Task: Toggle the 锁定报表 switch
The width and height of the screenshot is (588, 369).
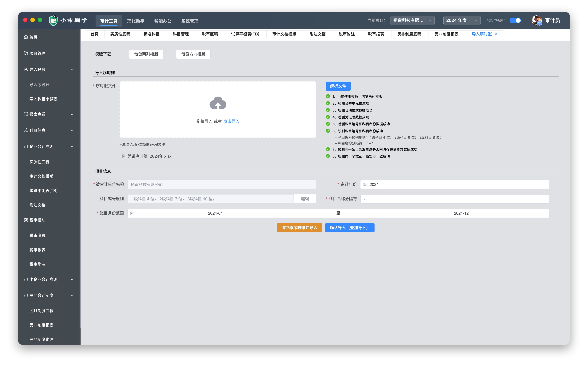Action: tap(515, 20)
